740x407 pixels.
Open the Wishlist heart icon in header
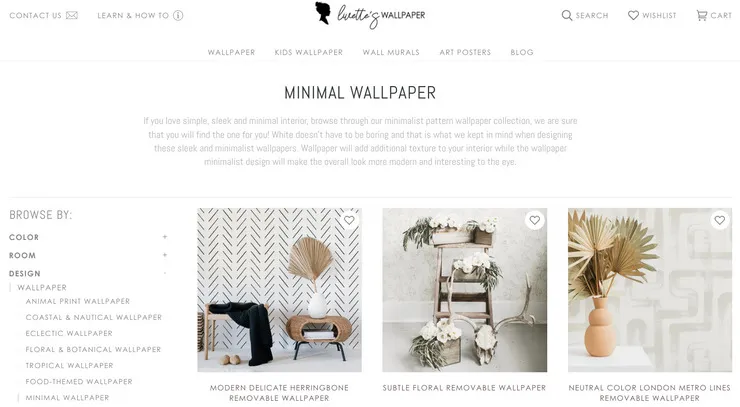pos(633,16)
